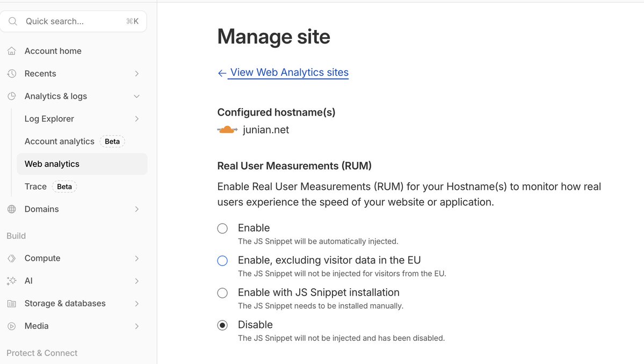Click the Quick search input field
Image resolution: width=644 pixels, height=364 pixels.
click(73, 22)
